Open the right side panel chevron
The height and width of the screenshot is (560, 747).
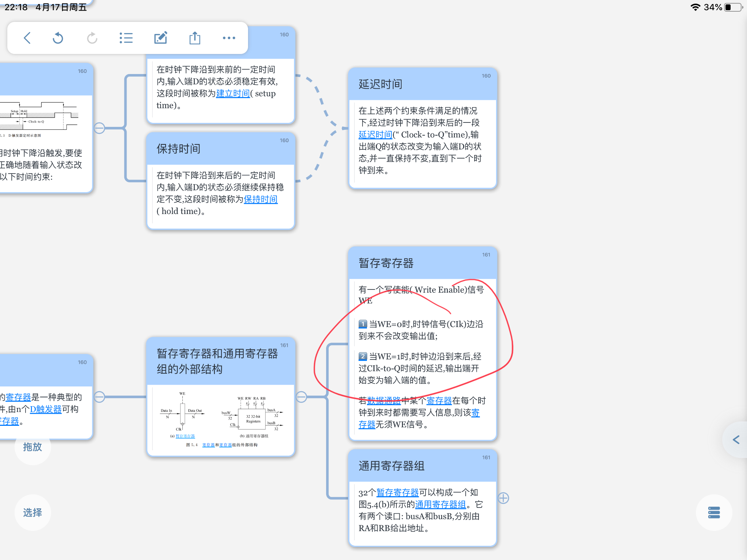tap(736, 440)
